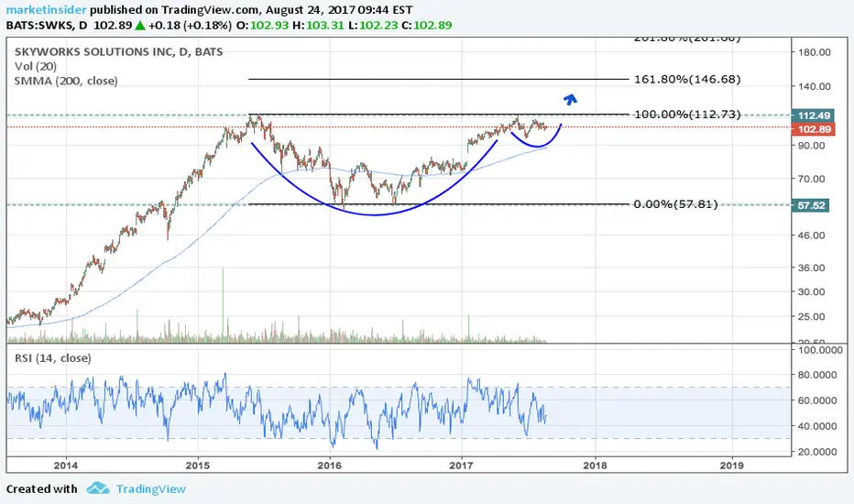
Task: Click the SMMA (200, close) indicator label
Action: 66,82
